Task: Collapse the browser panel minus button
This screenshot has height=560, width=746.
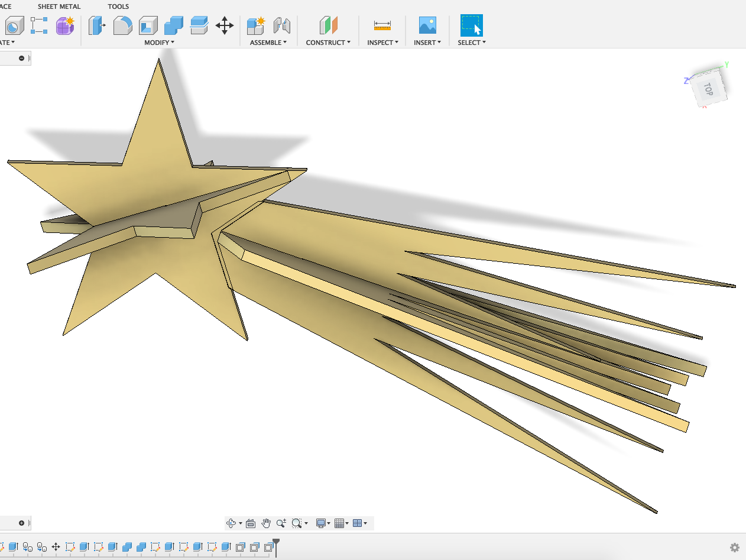Action: pyautogui.click(x=22, y=58)
